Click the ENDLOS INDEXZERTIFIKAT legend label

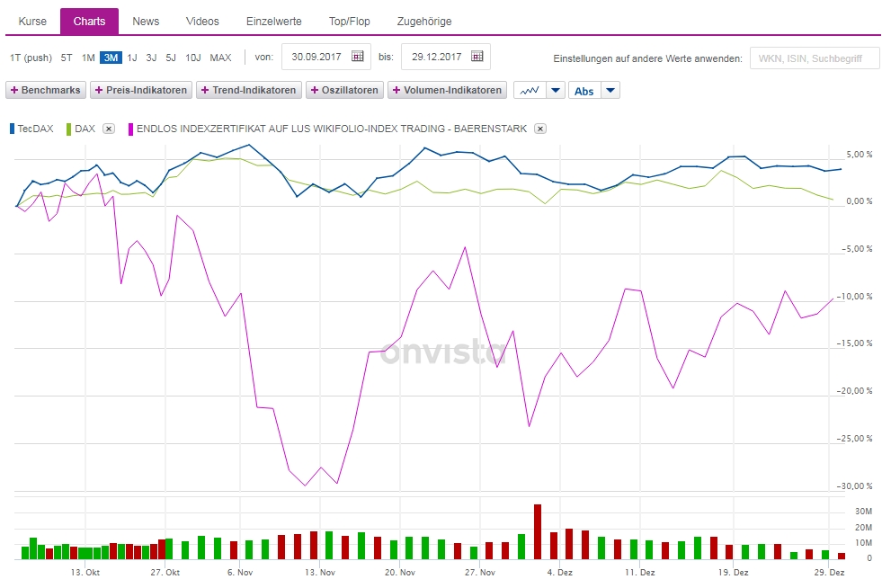pyautogui.click(x=332, y=129)
